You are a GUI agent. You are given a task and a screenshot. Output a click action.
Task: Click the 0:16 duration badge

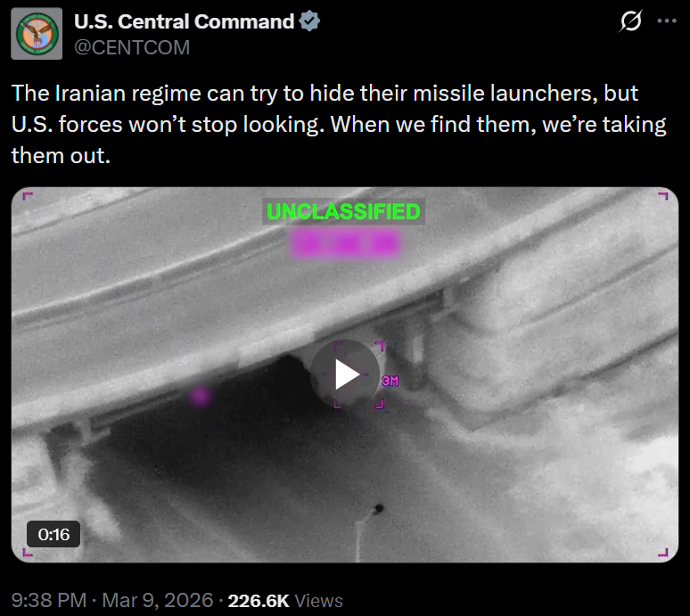[53, 534]
